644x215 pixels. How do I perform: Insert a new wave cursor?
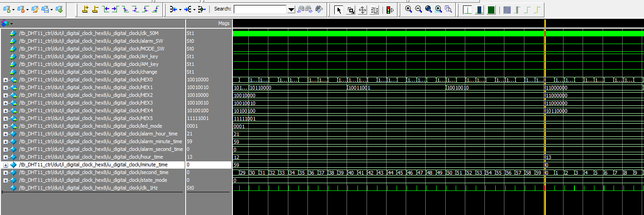coord(86,9)
